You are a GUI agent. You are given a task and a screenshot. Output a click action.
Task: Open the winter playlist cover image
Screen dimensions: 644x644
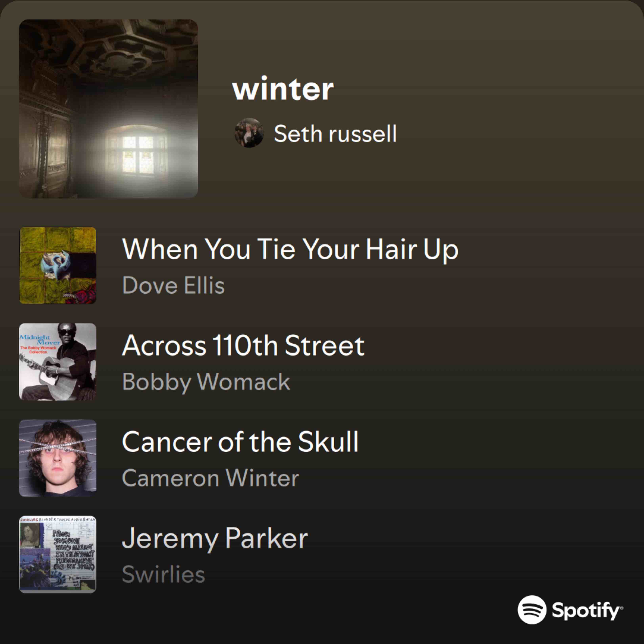click(x=108, y=109)
